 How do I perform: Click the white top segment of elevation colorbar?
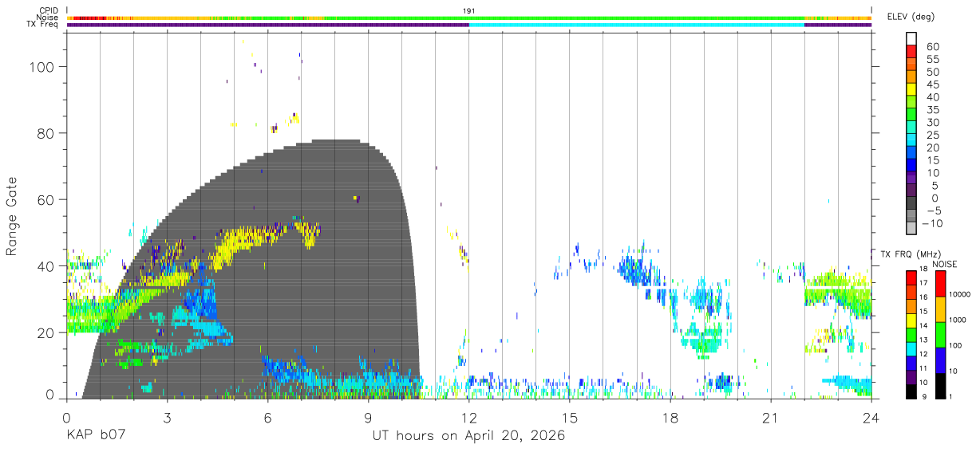coord(911,37)
